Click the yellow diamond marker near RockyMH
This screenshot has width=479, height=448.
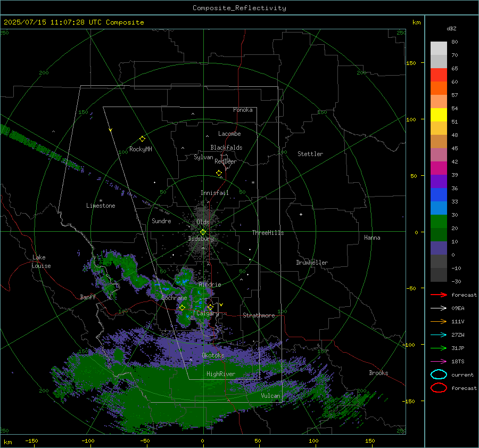(x=142, y=139)
